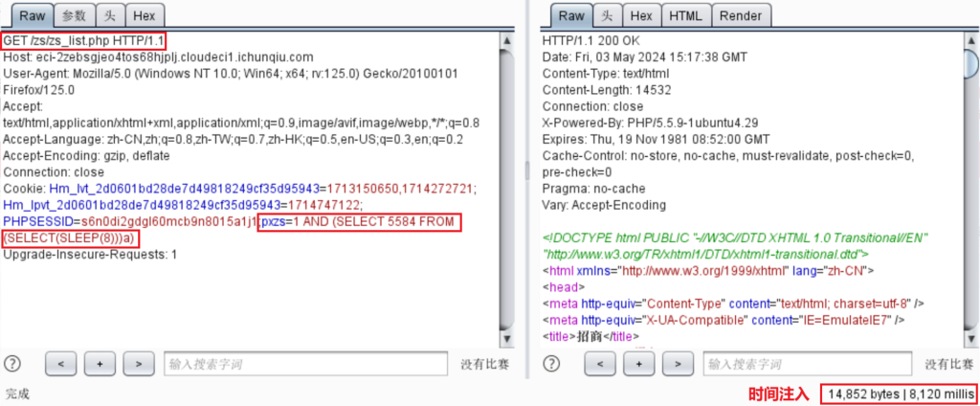980x406 pixels.
Task: Click response pane 没有比赛 match count label
Action: (948, 364)
